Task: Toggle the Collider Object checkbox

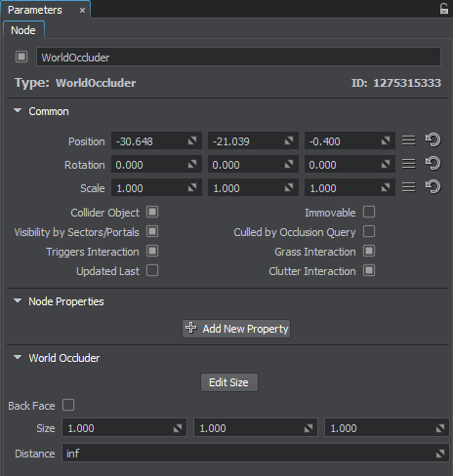Action: [152, 212]
